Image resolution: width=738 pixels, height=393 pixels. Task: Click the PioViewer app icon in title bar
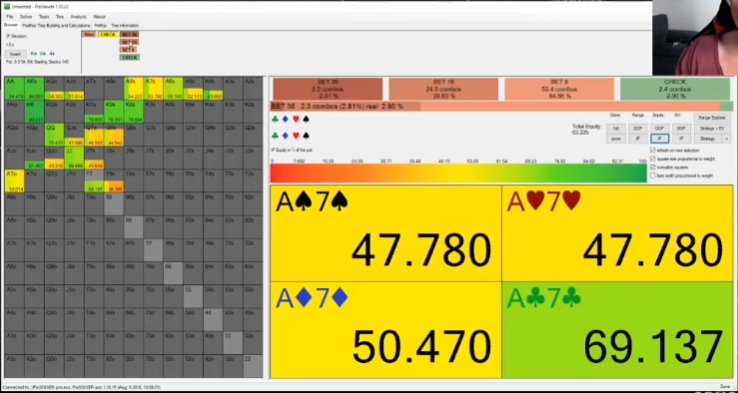pos(7,6)
